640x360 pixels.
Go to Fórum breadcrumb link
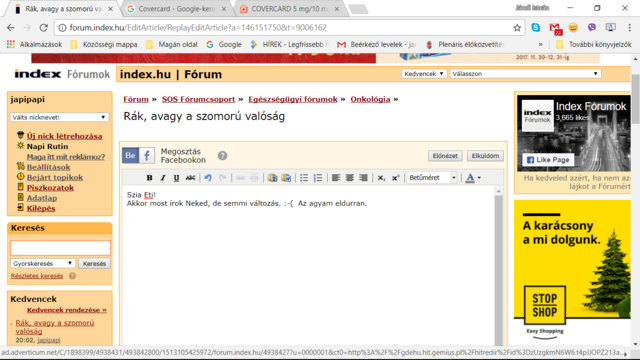click(x=136, y=99)
